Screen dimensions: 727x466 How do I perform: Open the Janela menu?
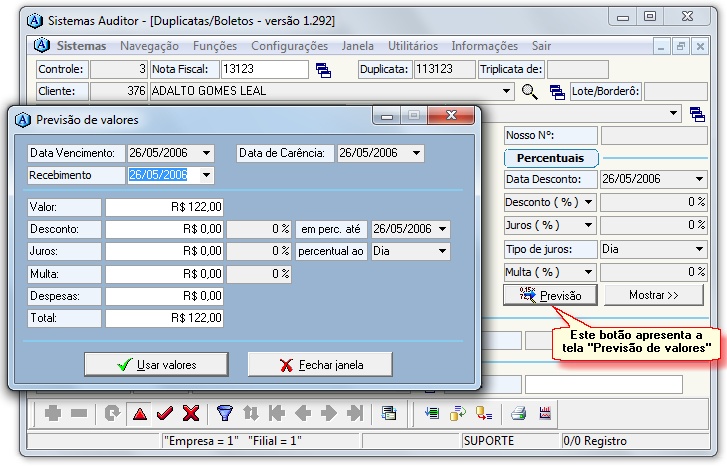(357, 46)
